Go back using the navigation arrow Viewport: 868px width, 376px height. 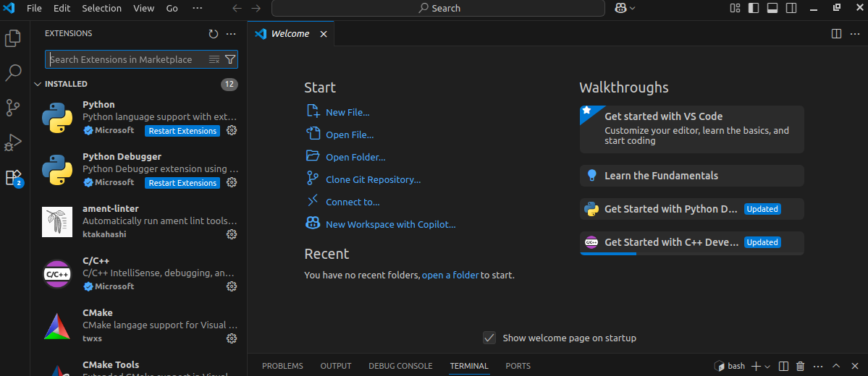[237, 8]
